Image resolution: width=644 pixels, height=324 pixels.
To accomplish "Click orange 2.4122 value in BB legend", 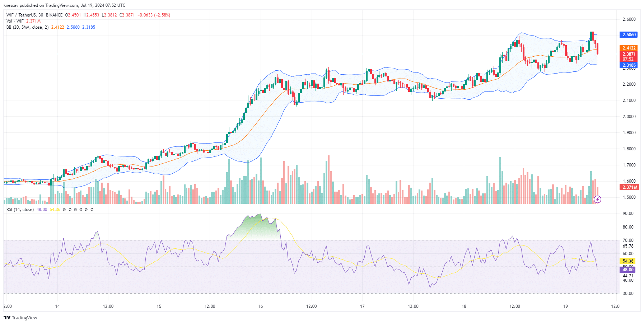I will (57, 27).
